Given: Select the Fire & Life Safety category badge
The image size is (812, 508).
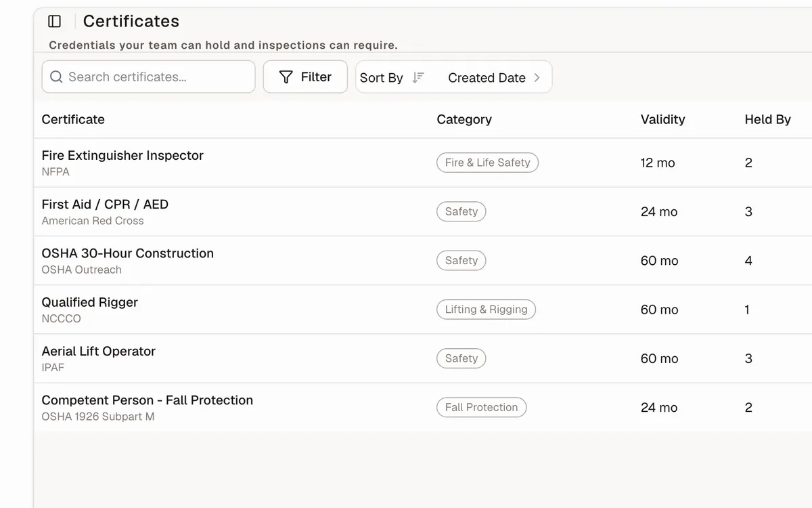Looking at the screenshot, I should coord(487,163).
